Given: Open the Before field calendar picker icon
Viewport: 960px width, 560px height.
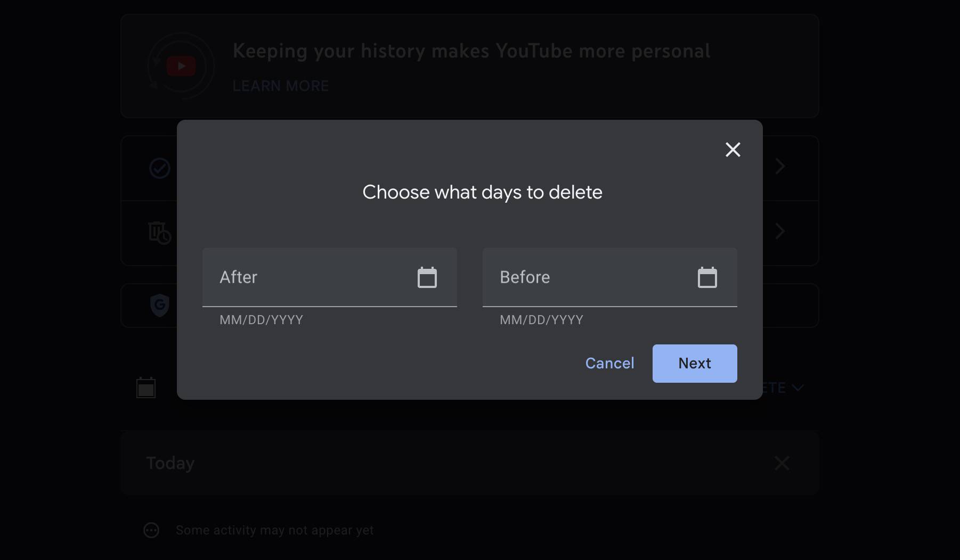Looking at the screenshot, I should pos(707,277).
